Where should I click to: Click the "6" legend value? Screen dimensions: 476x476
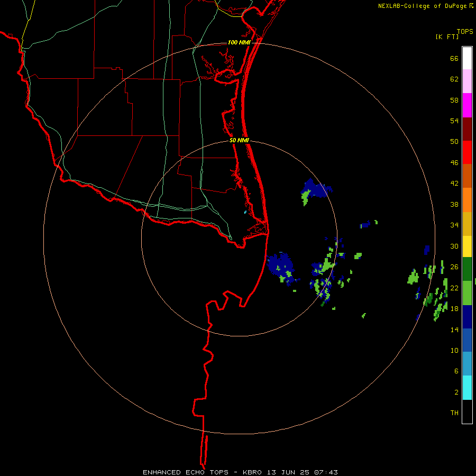point(456,371)
